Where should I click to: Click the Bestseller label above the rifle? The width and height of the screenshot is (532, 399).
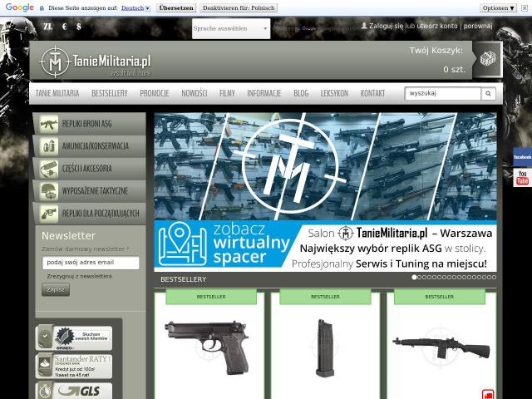[440, 297]
